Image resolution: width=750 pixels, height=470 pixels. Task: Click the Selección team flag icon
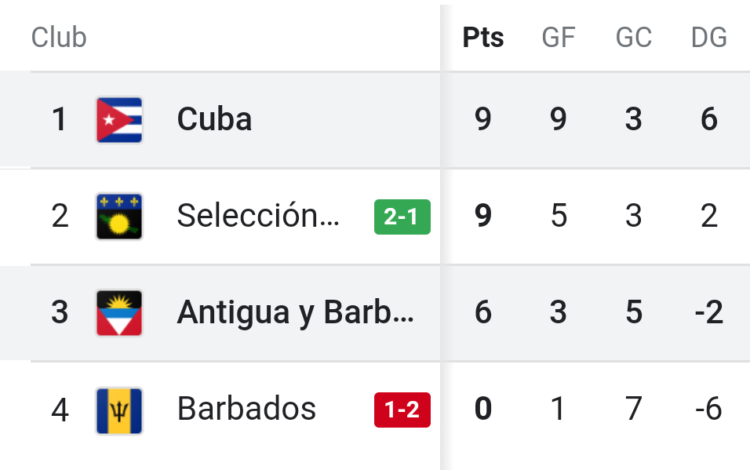point(119,216)
